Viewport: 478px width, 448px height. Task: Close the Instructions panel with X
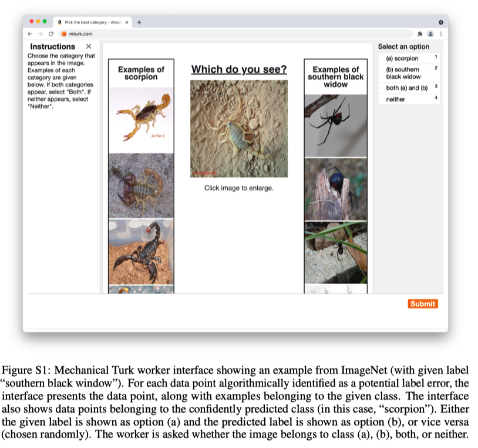point(89,46)
